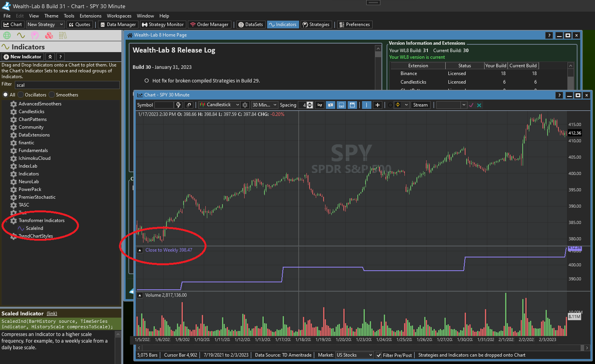The image size is (595, 364).
Task: Click the chart horizontal scrollbar right arrow
Action: (587, 348)
